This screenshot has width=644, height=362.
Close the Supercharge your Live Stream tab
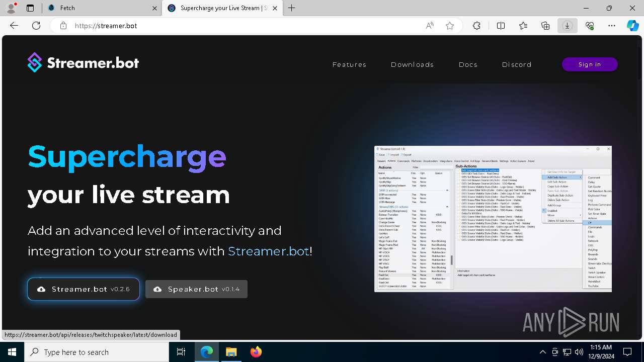275,8
